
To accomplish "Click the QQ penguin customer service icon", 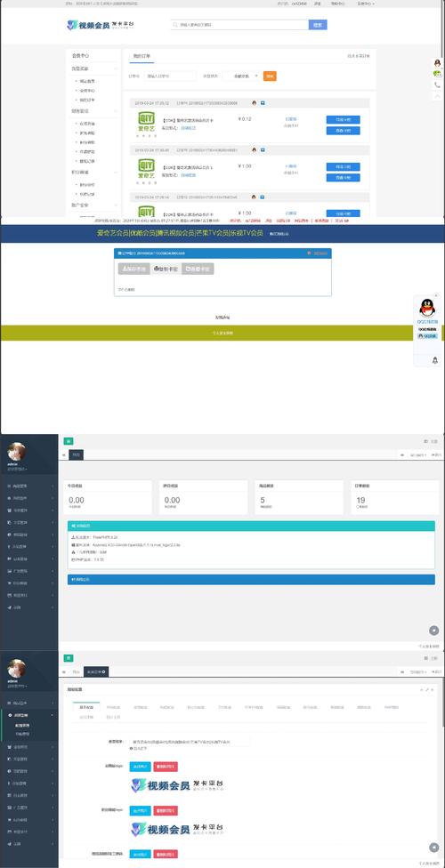I will [426, 309].
